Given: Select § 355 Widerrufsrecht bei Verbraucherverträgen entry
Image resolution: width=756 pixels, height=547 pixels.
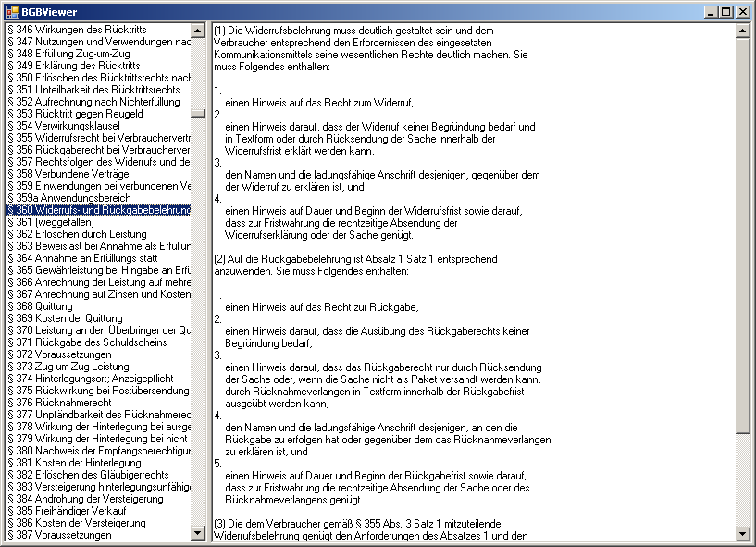Looking at the screenshot, I should click(98, 138).
